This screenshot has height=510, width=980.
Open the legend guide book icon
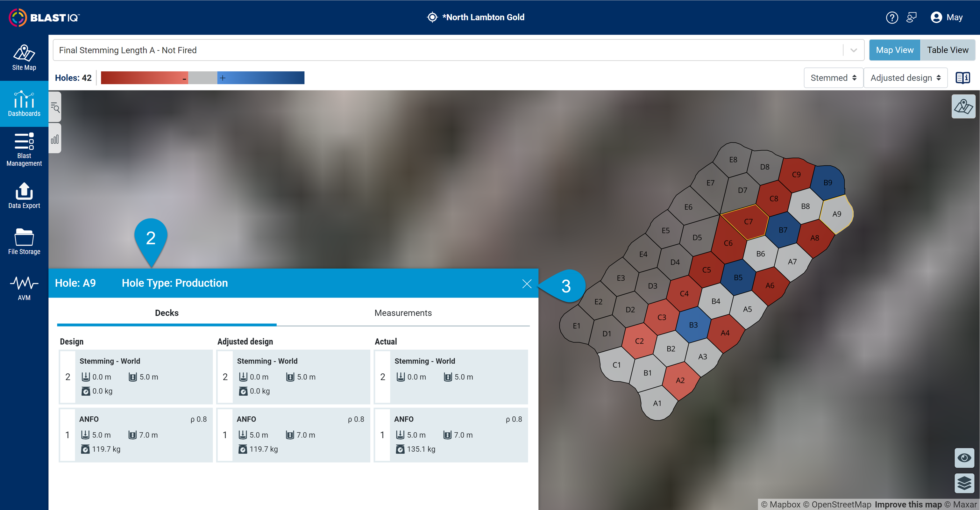click(x=963, y=78)
